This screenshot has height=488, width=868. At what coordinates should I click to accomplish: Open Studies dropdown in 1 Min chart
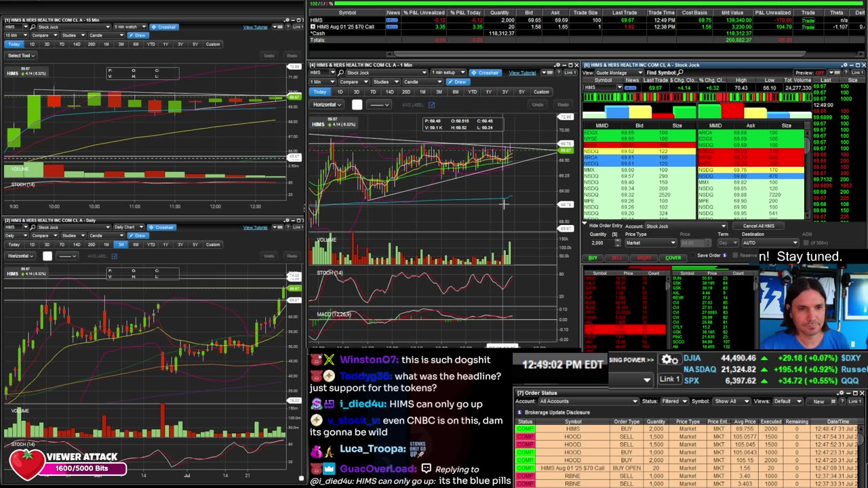click(x=387, y=82)
